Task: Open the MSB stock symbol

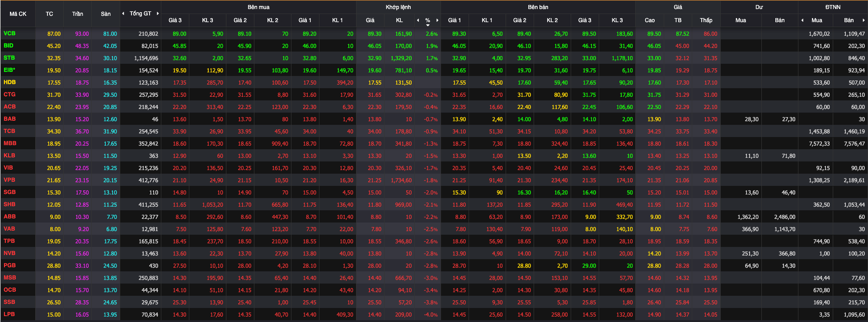Action: (x=9, y=278)
